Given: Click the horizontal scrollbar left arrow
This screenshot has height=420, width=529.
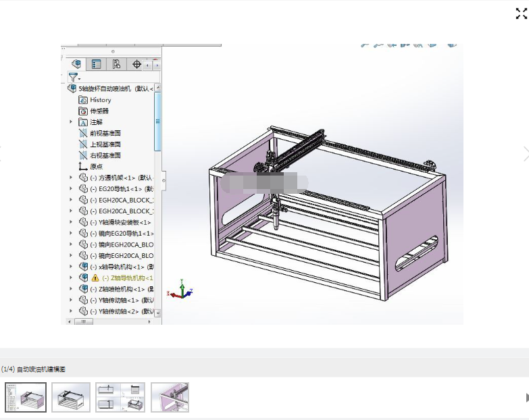Looking at the screenshot, I should 70,321.
